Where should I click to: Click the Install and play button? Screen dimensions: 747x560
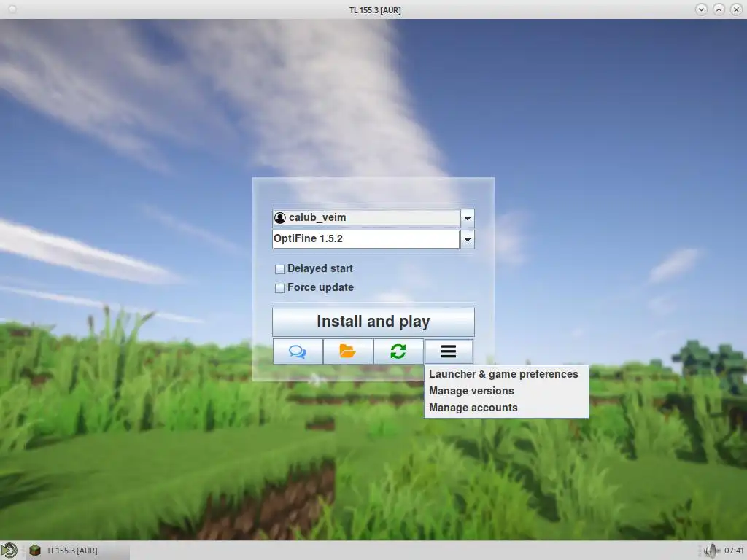(x=373, y=322)
